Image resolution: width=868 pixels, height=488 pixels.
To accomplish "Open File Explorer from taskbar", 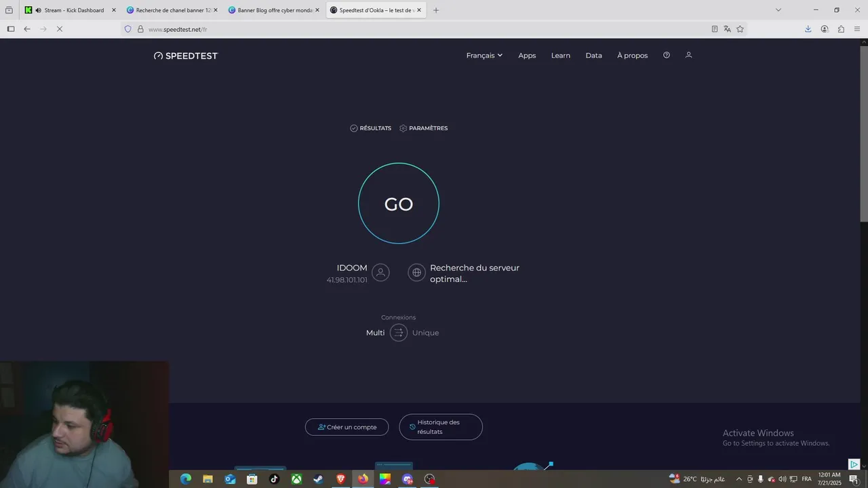I will pos(208,479).
